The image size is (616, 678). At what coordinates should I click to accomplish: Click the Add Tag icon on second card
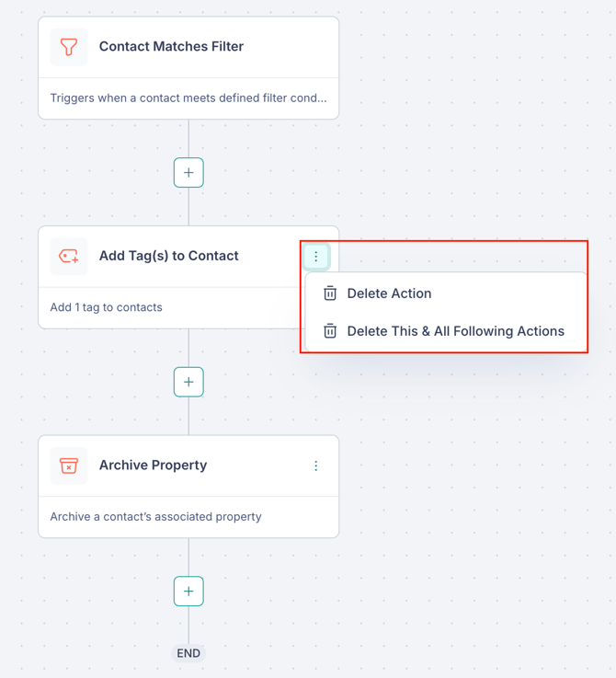(68, 256)
